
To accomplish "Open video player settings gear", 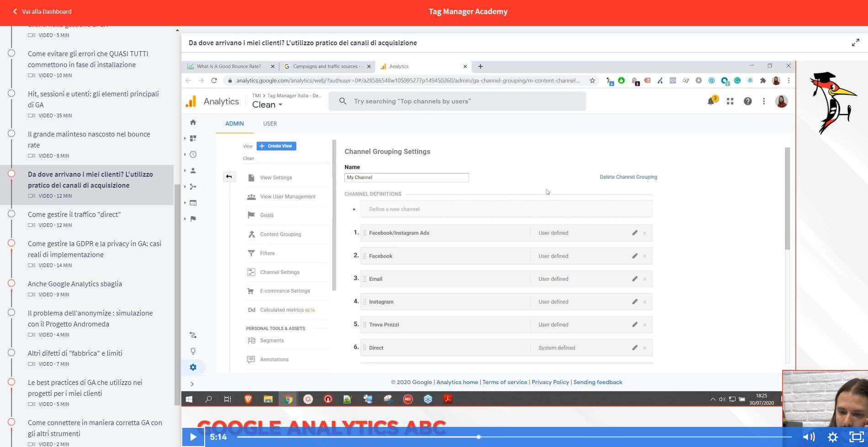I will click(x=833, y=437).
